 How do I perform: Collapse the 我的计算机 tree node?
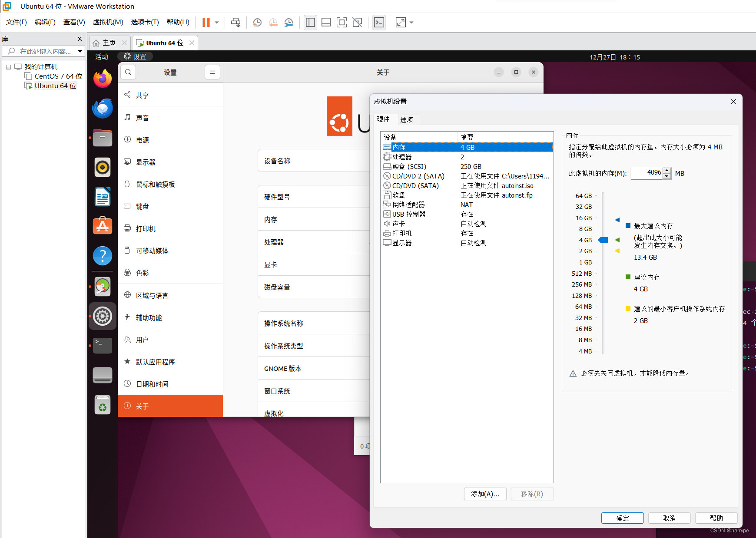(8, 67)
